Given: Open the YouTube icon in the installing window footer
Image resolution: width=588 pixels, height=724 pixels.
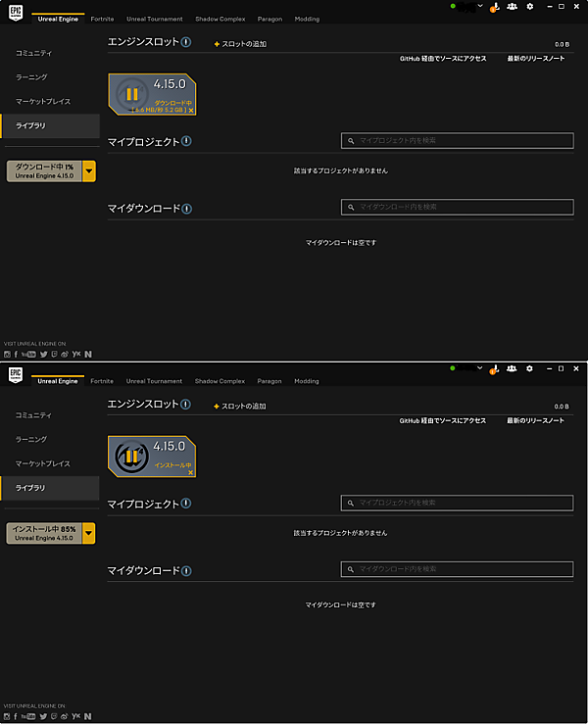Looking at the screenshot, I should coord(28,716).
